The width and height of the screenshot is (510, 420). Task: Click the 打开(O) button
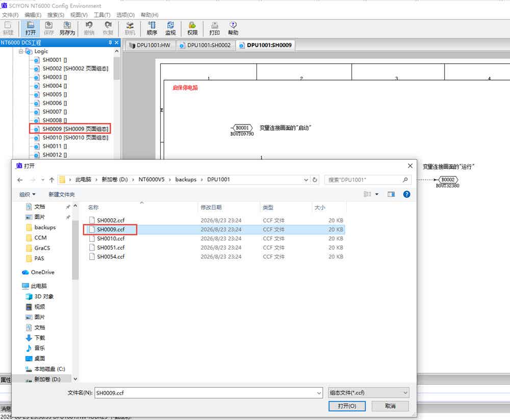click(x=347, y=406)
